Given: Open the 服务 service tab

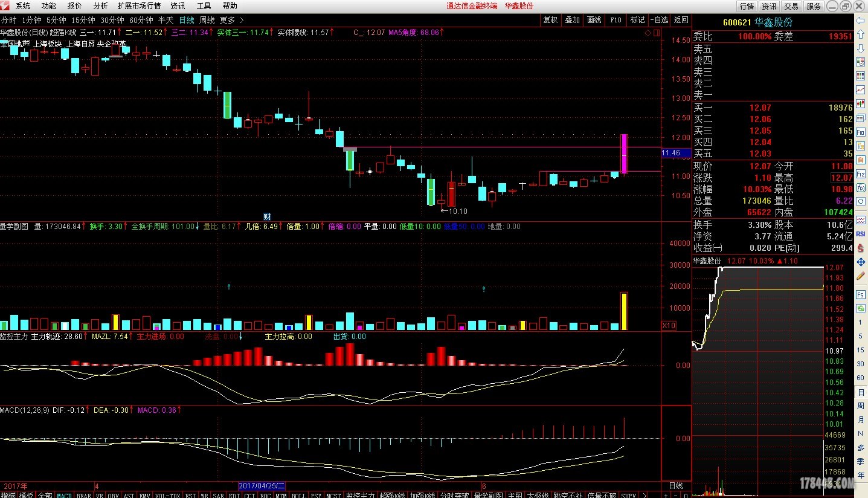Looking at the screenshot, I should pyautogui.click(x=814, y=6).
